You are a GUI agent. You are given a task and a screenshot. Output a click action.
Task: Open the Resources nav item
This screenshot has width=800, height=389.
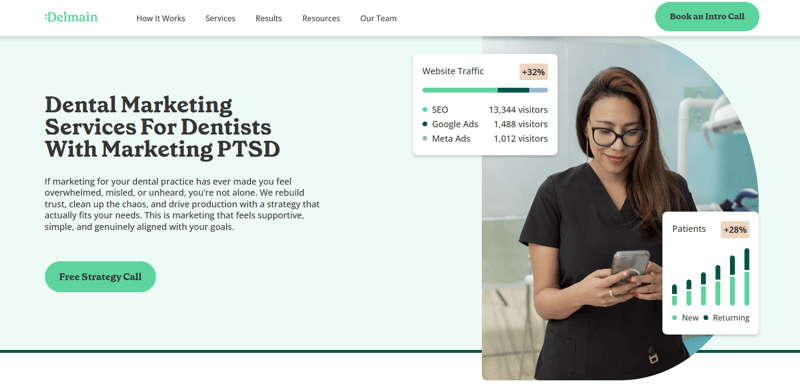[321, 18]
